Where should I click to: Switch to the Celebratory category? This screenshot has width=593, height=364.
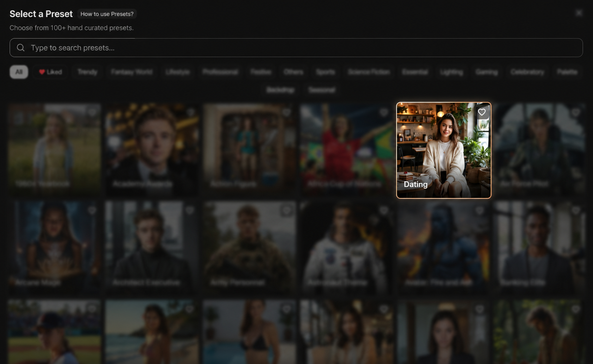click(x=527, y=72)
